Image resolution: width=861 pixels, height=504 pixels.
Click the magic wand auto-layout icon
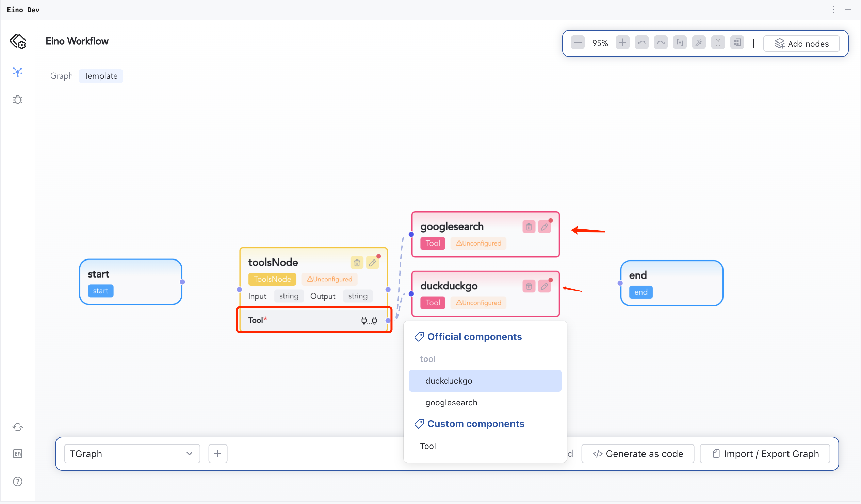pos(699,43)
